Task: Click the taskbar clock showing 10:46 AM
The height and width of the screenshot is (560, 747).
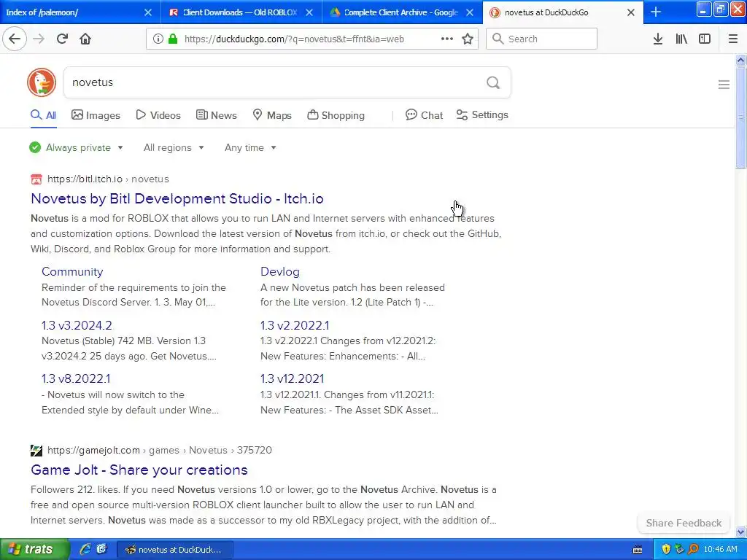Action: pyautogui.click(x=720, y=550)
